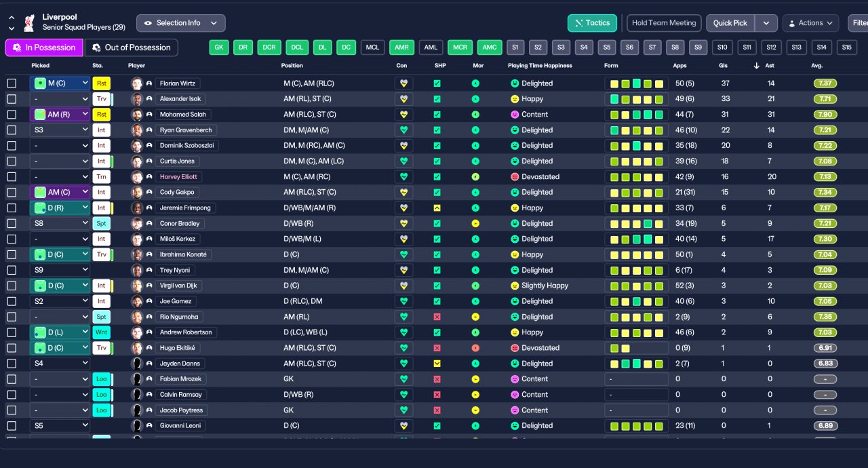Open Andrew Robertson's D (L) picked dropdown
This screenshot has width=868, height=468.
pos(60,332)
